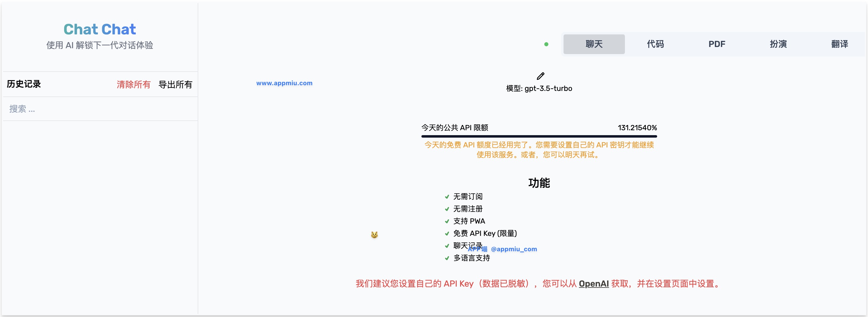Image resolution: width=868 pixels, height=317 pixels.
Task: Click the cat emoji icon
Action: click(374, 235)
